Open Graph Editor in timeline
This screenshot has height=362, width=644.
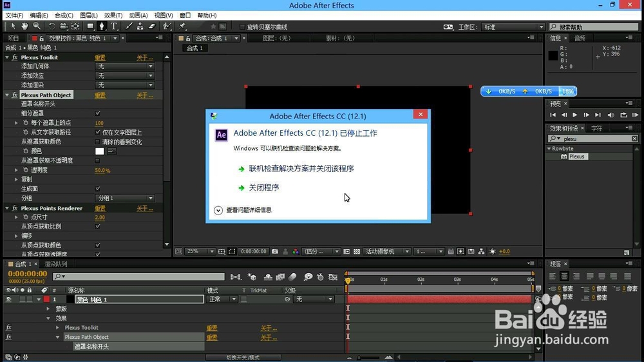(x=333, y=277)
